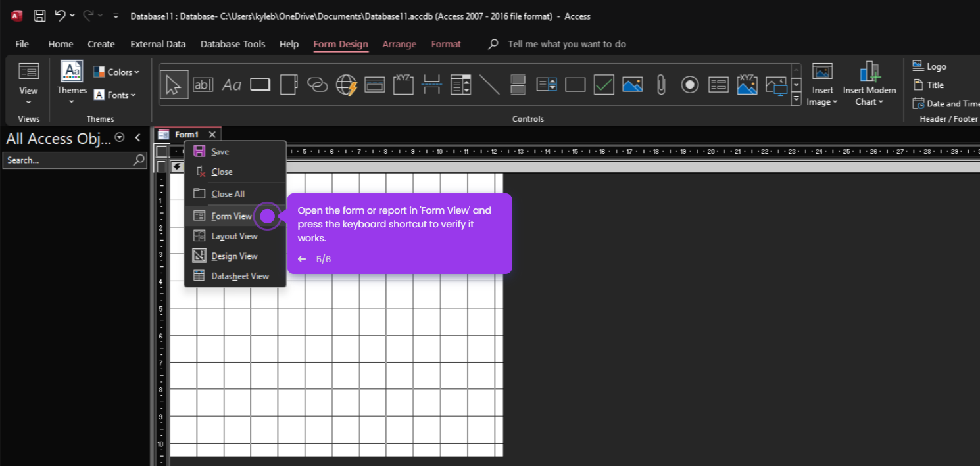Expand the Controls gallery more button

click(x=796, y=99)
